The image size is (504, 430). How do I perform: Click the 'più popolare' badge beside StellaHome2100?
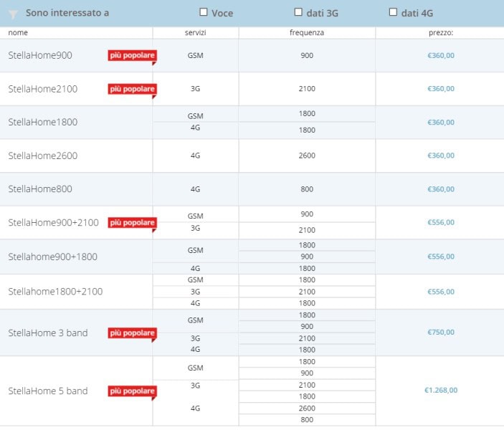(132, 89)
